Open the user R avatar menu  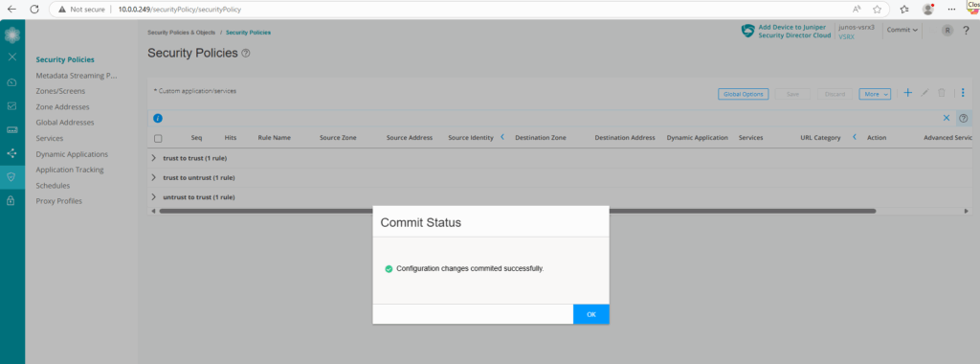(x=947, y=30)
